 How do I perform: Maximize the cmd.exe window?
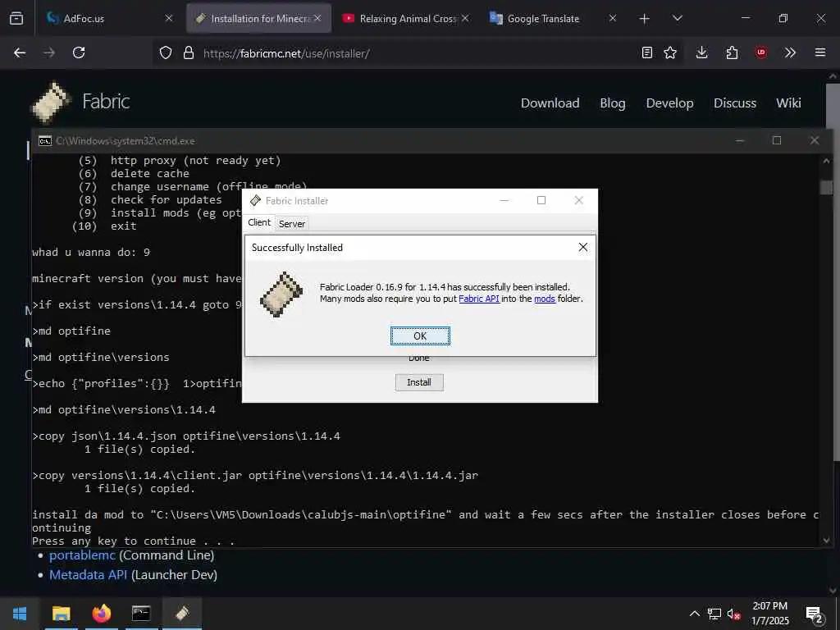pyautogui.click(x=777, y=140)
